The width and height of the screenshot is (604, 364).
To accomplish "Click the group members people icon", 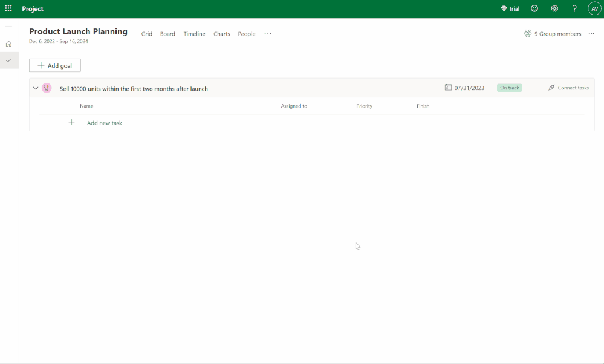I will (x=527, y=33).
